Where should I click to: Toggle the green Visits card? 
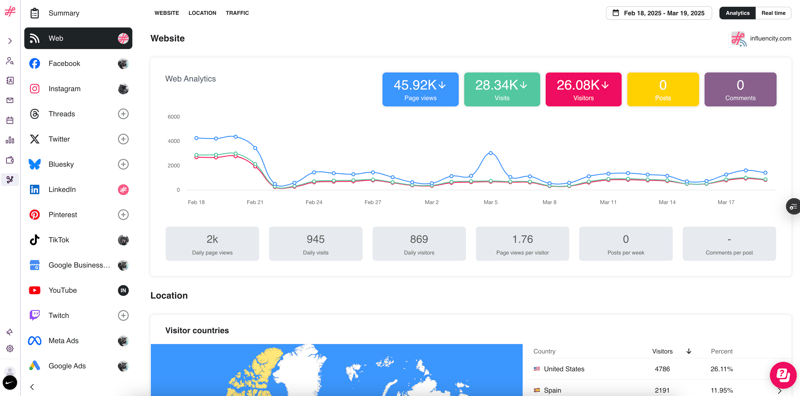coord(502,89)
